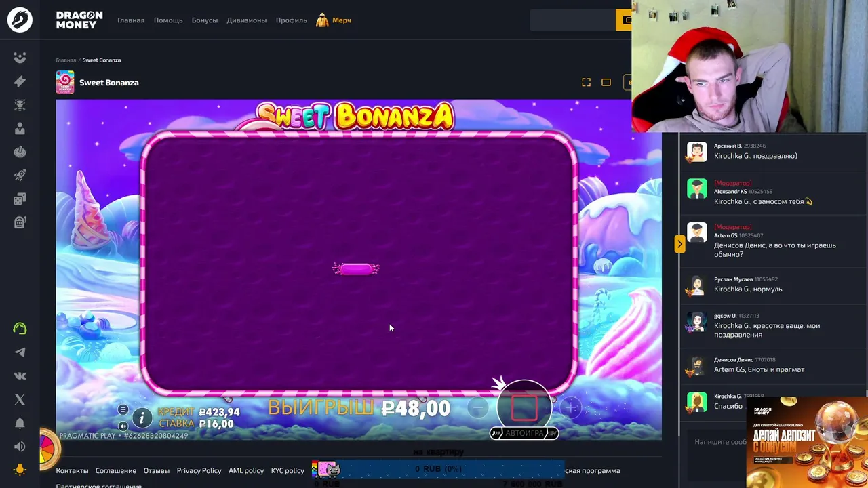
Task: Switch game to theater view icon
Action: 606,83
